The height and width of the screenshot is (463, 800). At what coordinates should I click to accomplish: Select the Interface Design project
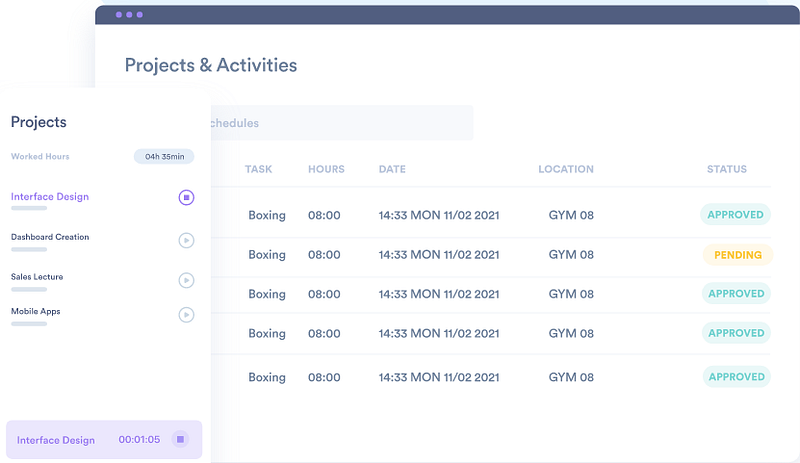click(x=50, y=197)
